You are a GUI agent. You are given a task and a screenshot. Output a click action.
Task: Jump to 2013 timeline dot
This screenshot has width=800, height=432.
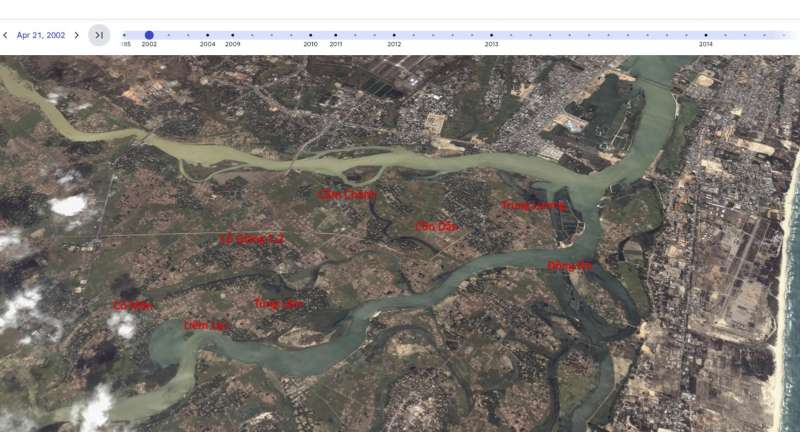pyautogui.click(x=491, y=35)
